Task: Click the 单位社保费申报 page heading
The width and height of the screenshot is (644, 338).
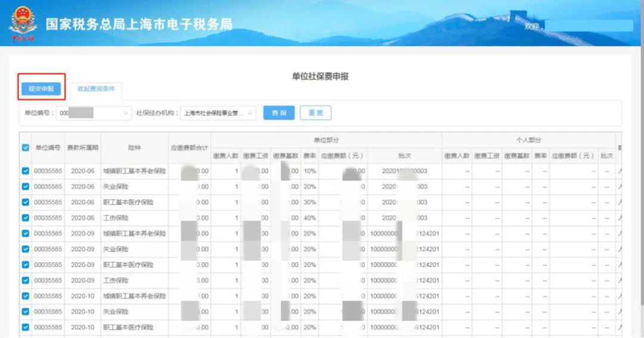Action: 320,76
